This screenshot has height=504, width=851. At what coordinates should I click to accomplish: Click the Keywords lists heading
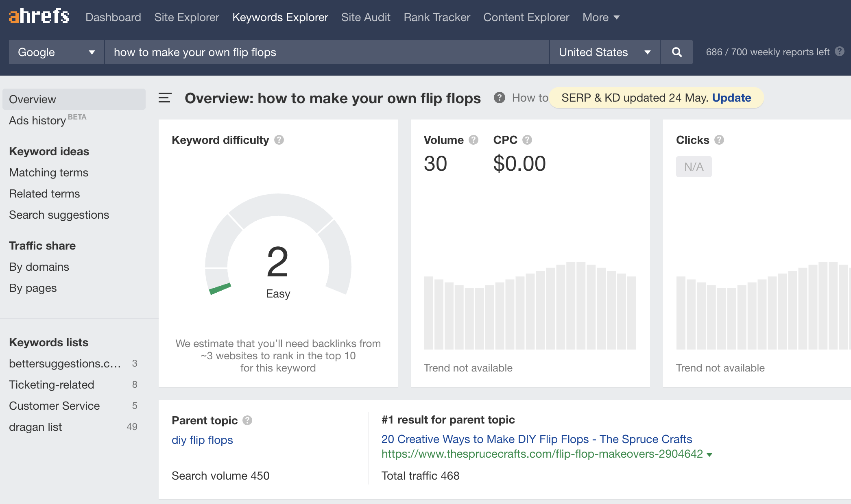pos(48,342)
